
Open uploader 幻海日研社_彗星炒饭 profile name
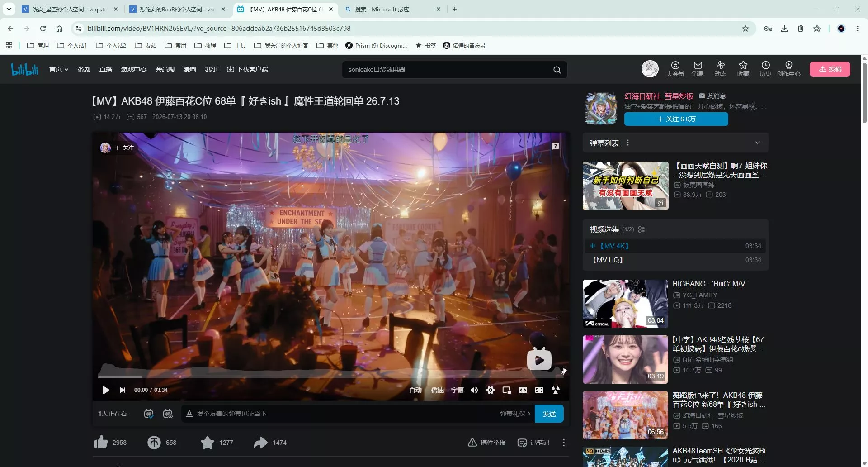tap(659, 96)
